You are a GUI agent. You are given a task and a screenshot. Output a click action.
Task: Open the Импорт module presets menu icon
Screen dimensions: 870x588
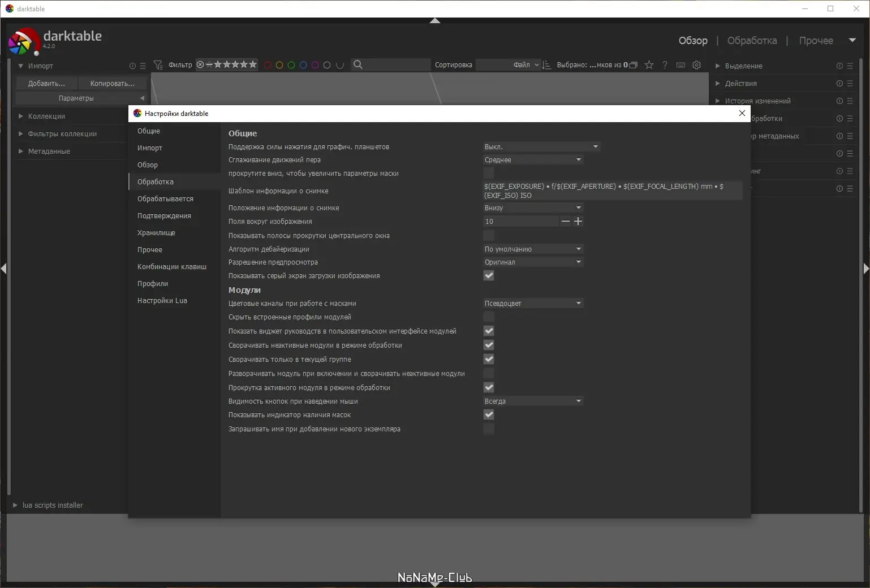(x=143, y=66)
